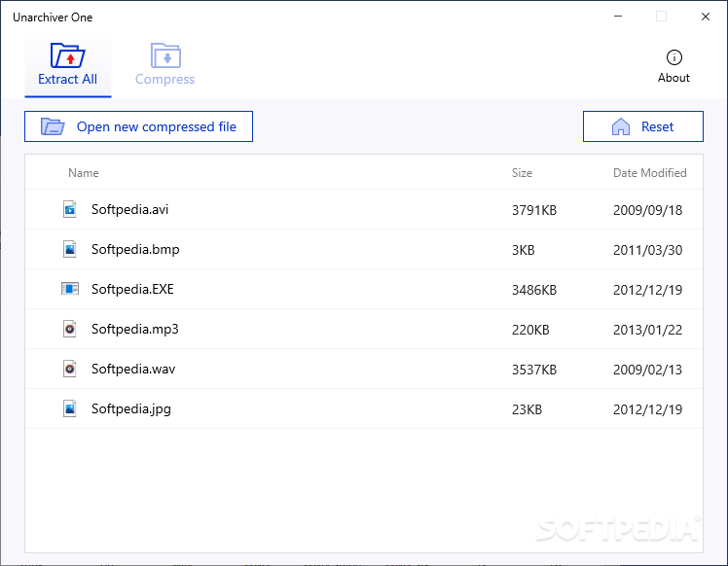Click the audio file icon for Softpedia.wav
728x566 pixels.
(x=70, y=370)
